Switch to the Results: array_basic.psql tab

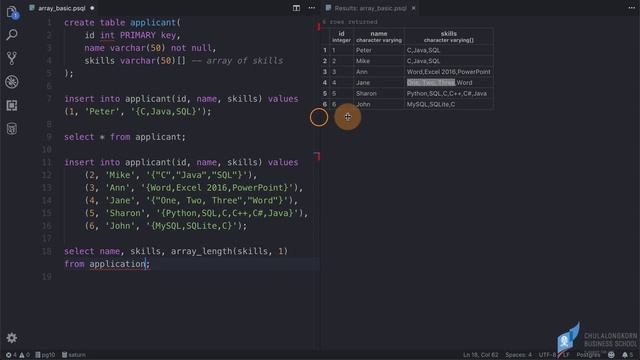370,8
